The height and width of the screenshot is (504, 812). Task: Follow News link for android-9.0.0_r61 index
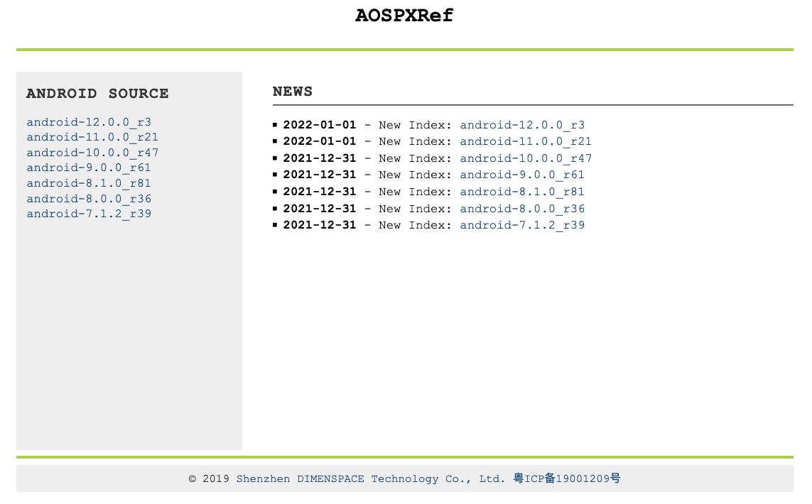pos(522,175)
